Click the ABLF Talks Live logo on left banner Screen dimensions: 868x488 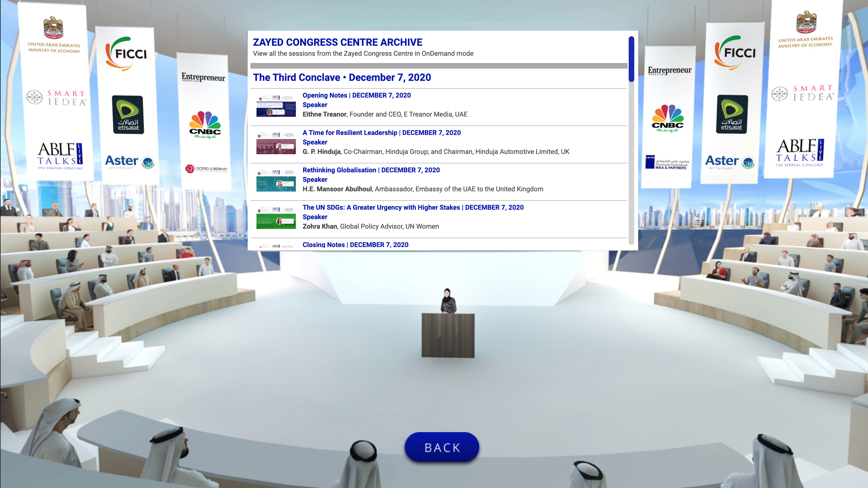click(x=60, y=156)
